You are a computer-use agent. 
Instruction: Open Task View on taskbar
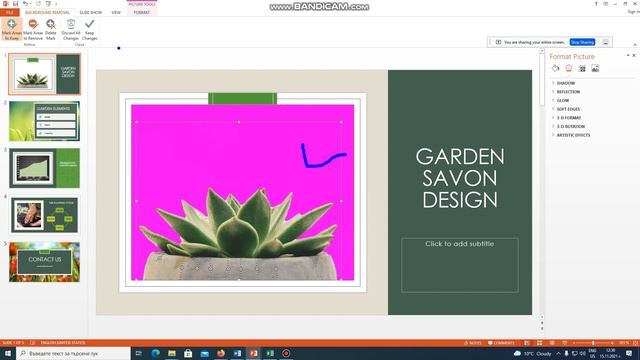[x=138, y=353]
